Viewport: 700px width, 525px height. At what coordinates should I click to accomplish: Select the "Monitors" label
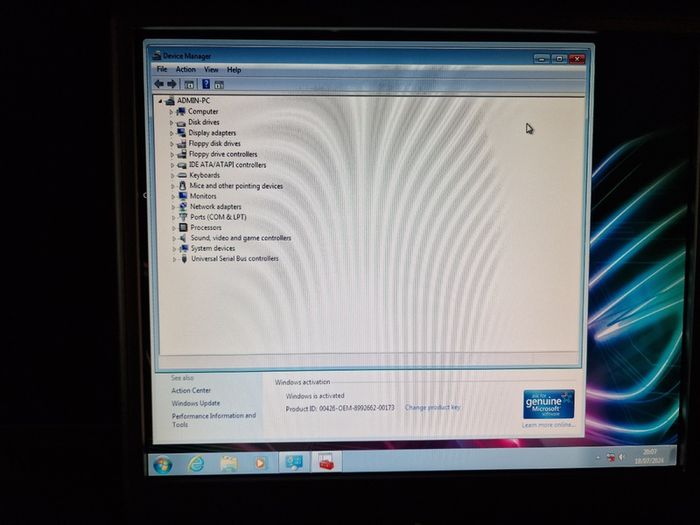point(203,196)
